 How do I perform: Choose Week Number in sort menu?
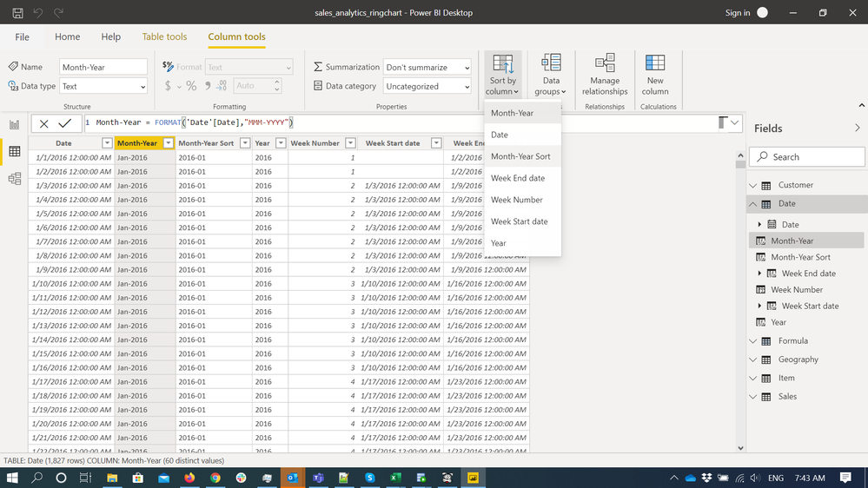[x=522, y=200]
